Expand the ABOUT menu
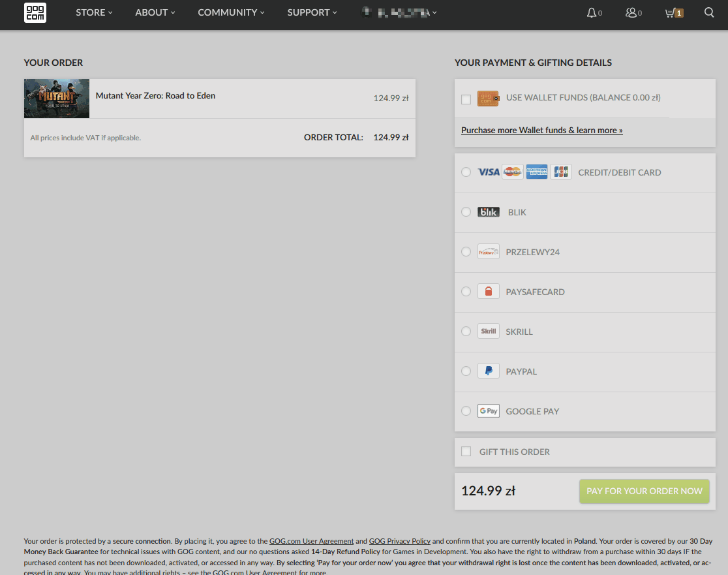The image size is (728, 575). click(151, 12)
